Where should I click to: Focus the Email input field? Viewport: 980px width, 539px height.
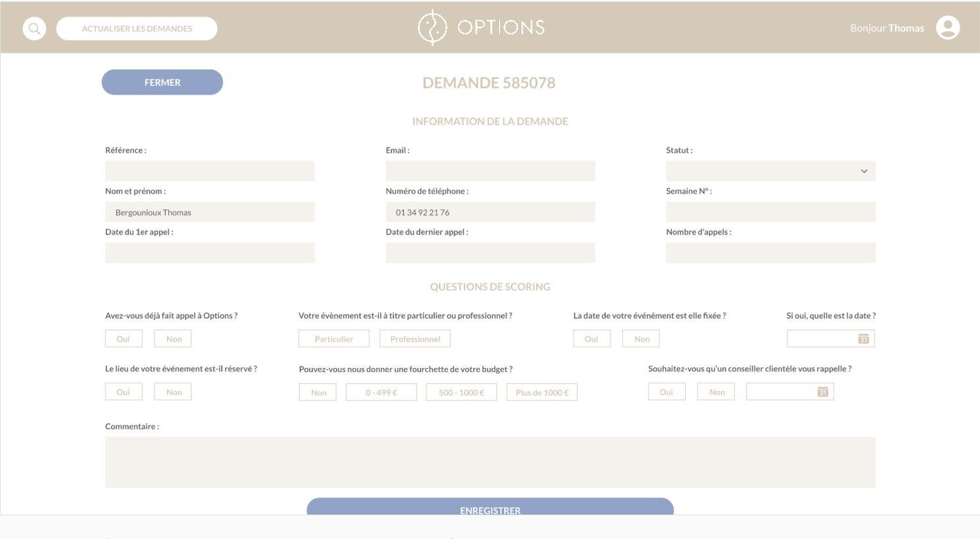point(490,171)
